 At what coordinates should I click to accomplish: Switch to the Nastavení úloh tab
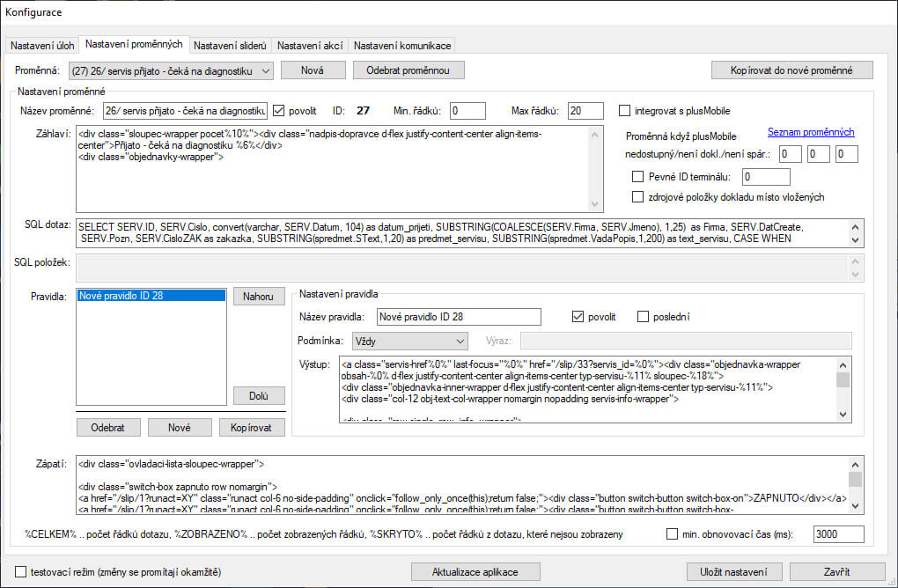pyautogui.click(x=43, y=46)
